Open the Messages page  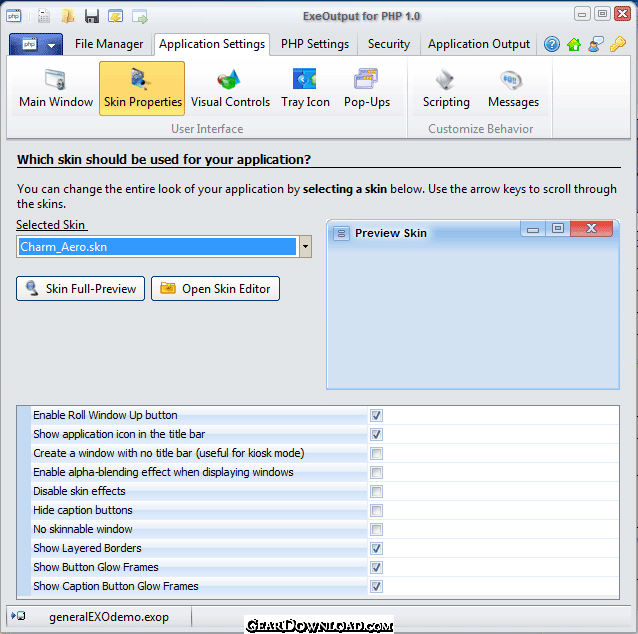click(513, 88)
